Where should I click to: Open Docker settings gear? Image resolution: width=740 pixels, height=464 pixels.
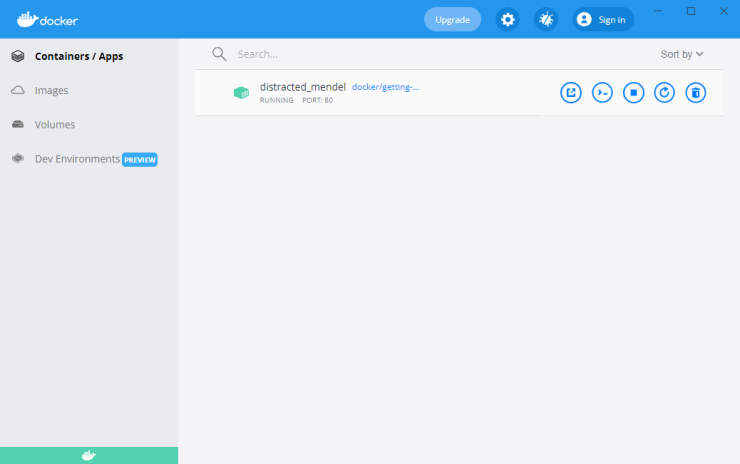[507, 19]
